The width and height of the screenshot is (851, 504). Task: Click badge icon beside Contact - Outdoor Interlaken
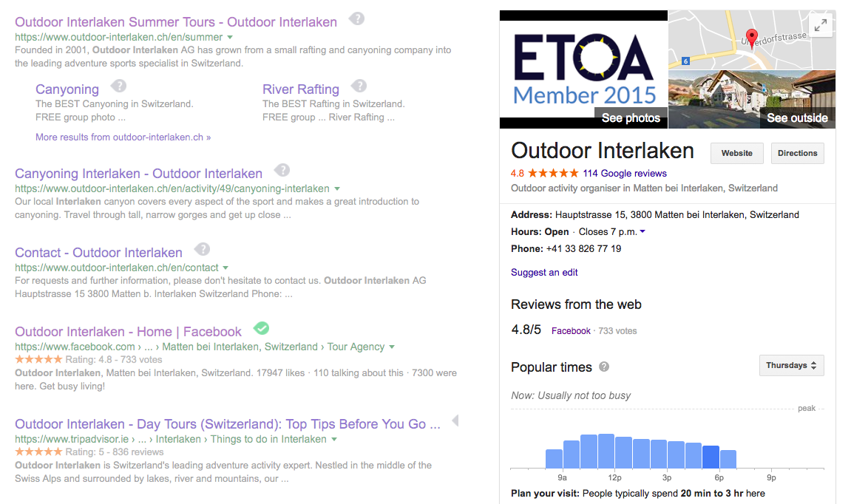tap(203, 250)
